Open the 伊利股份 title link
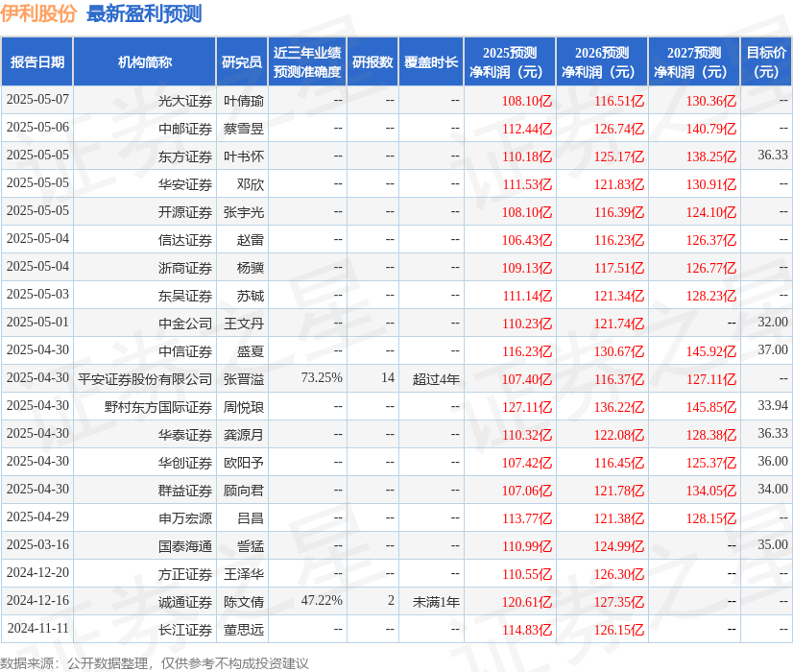 tap(39, 14)
